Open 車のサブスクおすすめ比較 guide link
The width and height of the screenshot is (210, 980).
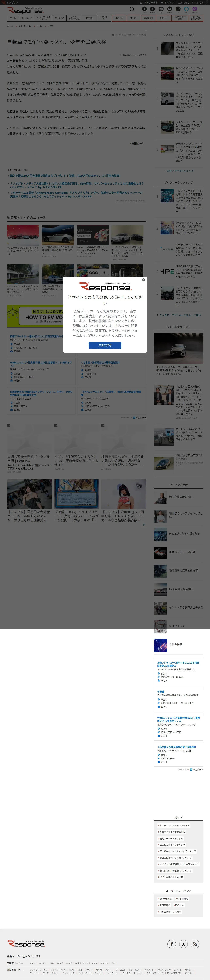pos(172,832)
